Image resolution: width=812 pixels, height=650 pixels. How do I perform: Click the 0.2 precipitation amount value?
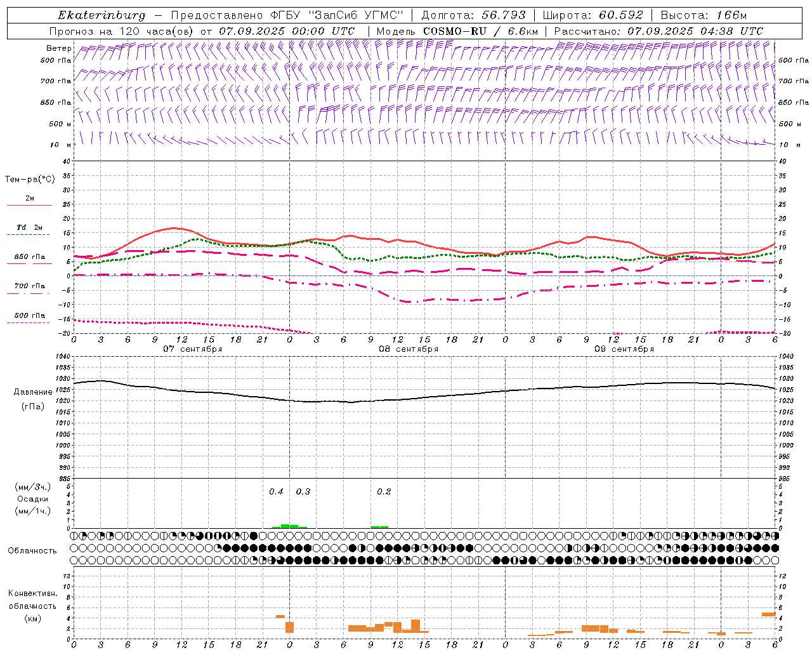[384, 492]
